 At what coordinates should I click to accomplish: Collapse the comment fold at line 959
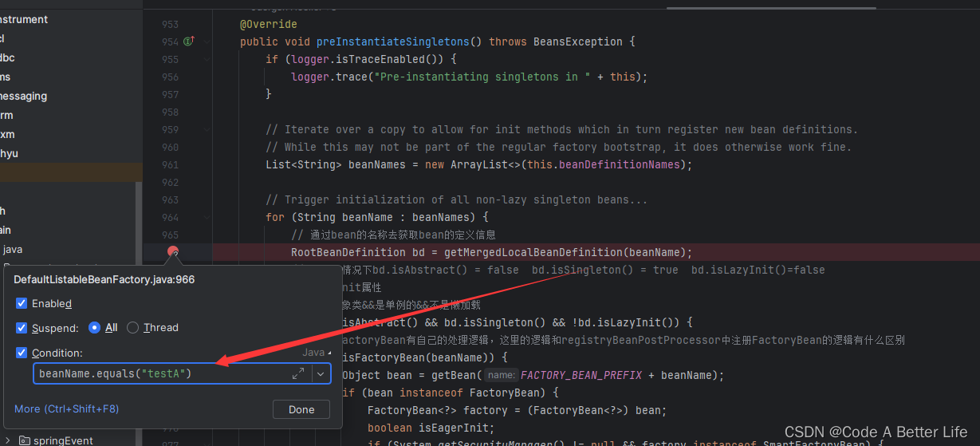pyautogui.click(x=208, y=129)
